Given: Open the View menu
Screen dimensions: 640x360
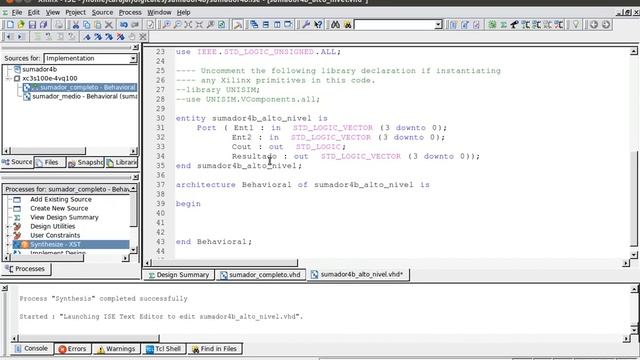Looking at the screenshot, I should [53, 12].
